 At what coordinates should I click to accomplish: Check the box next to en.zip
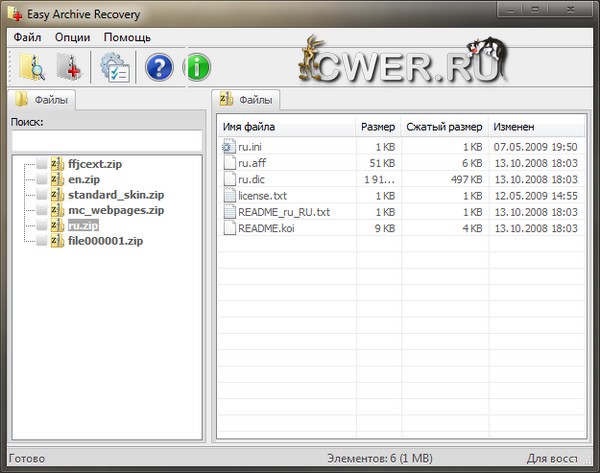[x=41, y=179]
